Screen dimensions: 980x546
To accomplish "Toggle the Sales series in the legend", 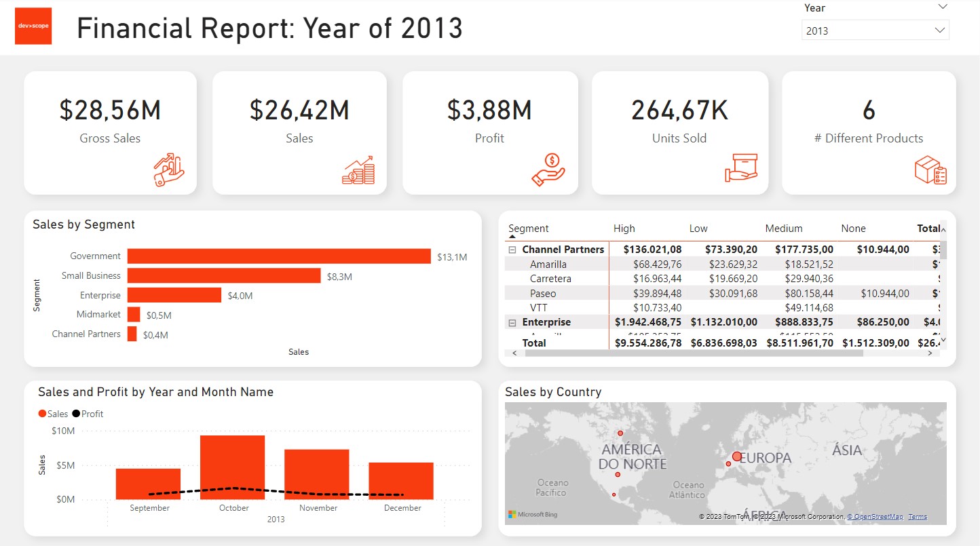I will click(x=52, y=413).
